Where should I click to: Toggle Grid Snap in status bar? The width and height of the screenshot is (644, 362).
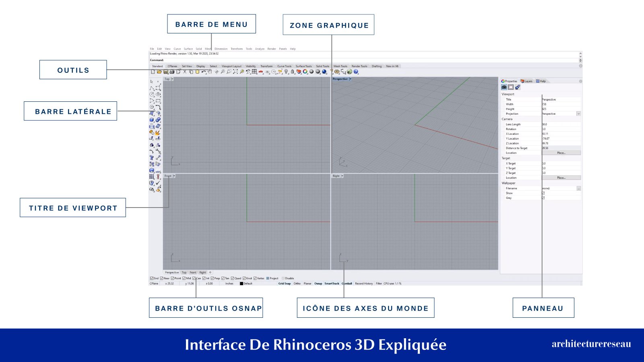click(285, 284)
